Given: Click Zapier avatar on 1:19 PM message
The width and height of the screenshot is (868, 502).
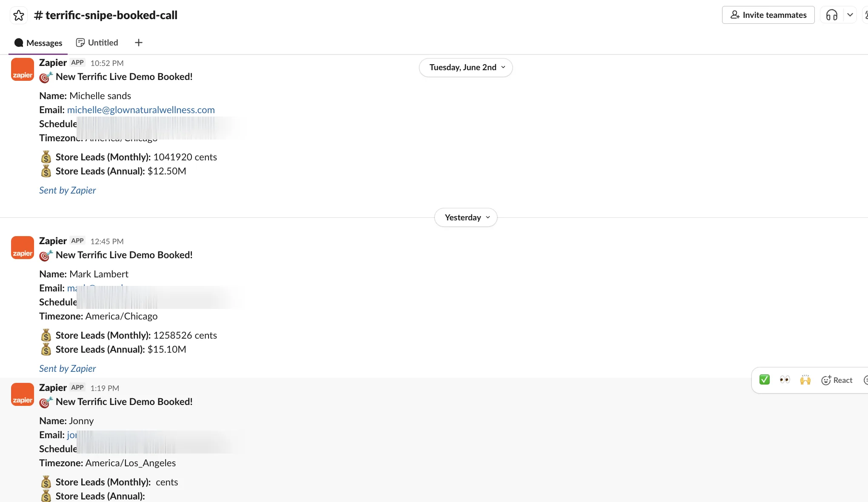Looking at the screenshot, I should [22, 394].
